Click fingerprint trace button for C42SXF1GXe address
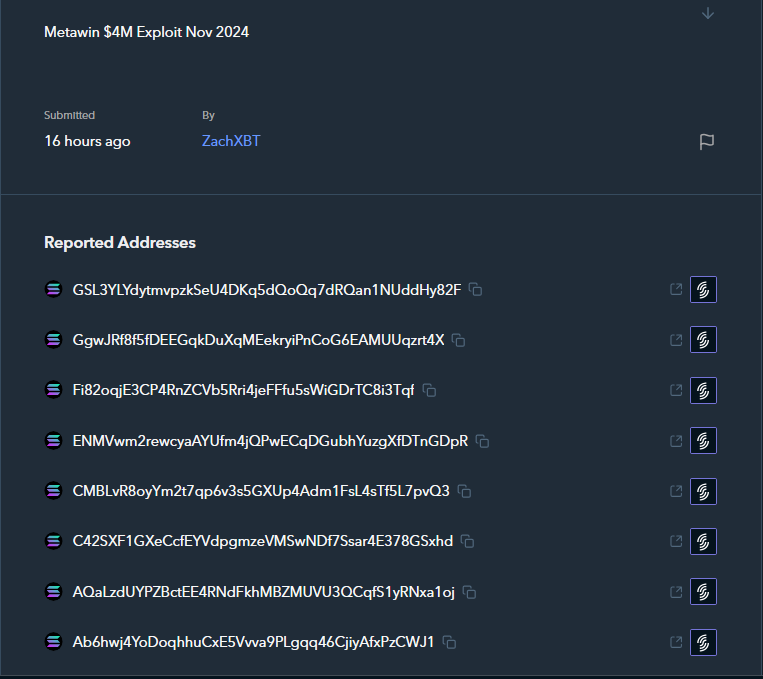This screenshot has width=763, height=679. coord(703,541)
